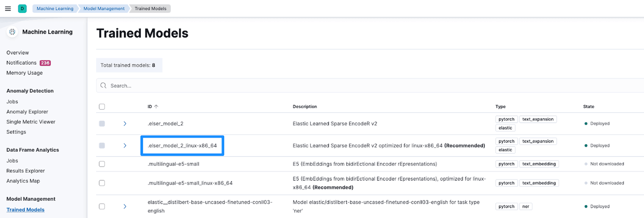Select the distilbert conll03 model checkbox
The height and width of the screenshot is (218, 644).
102,206
